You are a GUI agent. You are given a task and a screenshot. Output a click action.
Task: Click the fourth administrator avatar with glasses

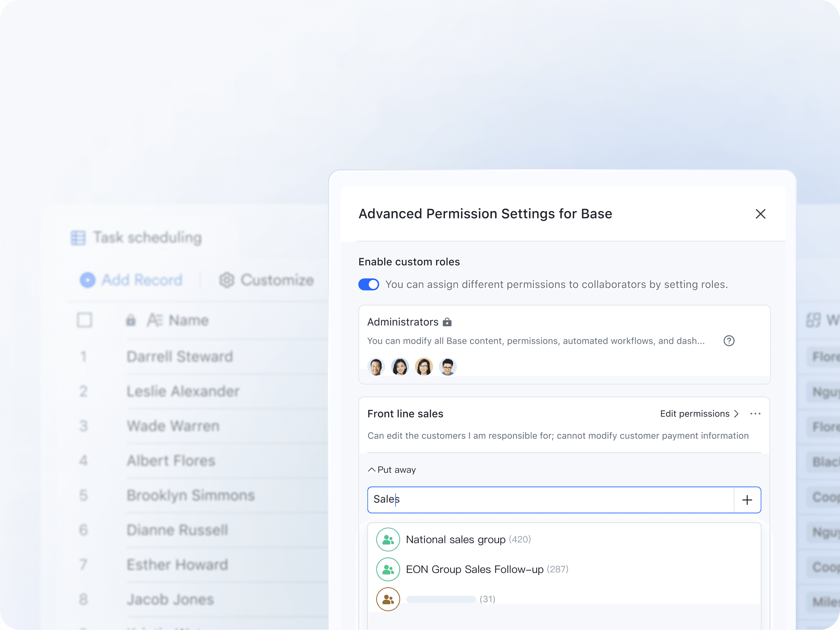click(x=448, y=367)
